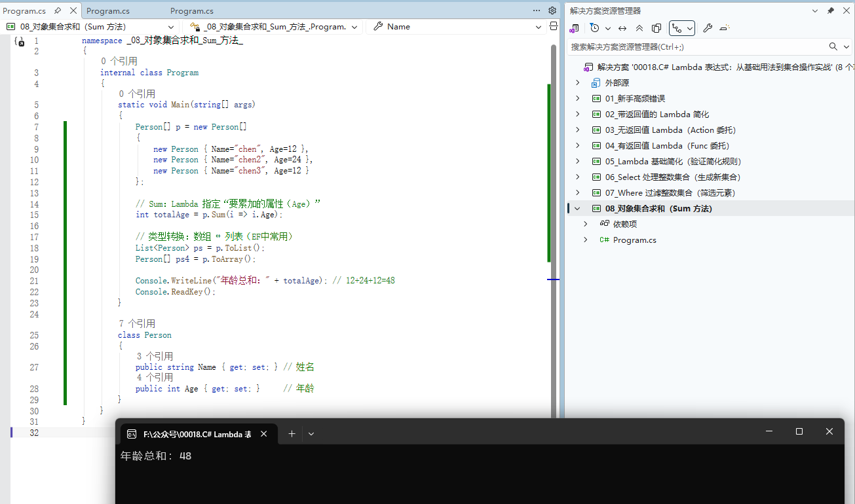Click the split editor window icon

click(554, 27)
